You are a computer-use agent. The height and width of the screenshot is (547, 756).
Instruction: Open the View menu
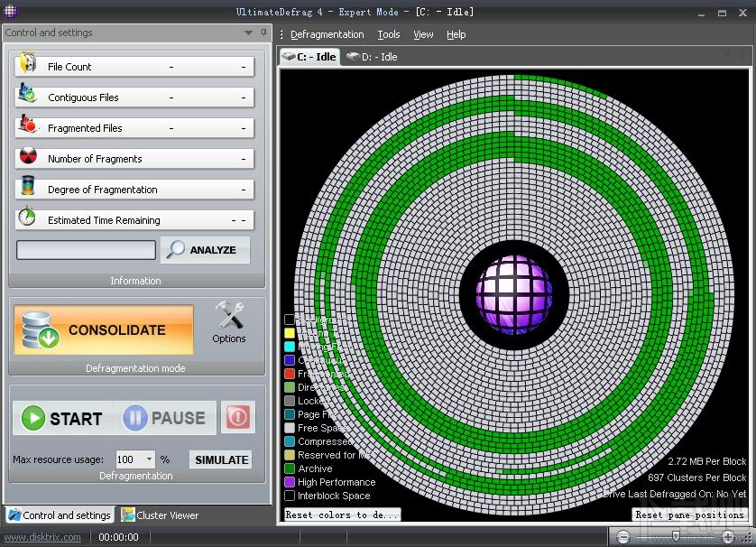423,34
